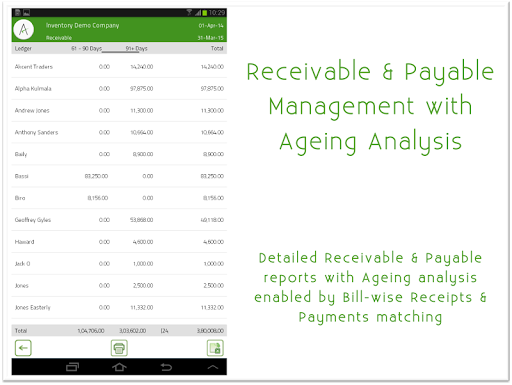Open the Jones Easterly ledger row
This screenshot has height=385, width=512.
[119, 307]
